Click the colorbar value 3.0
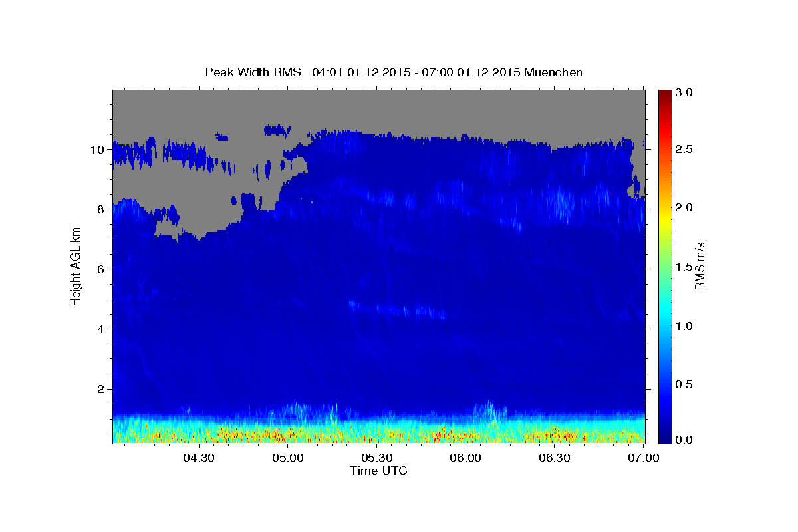This screenshot has width=798, height=532. [x=684, y=92]
